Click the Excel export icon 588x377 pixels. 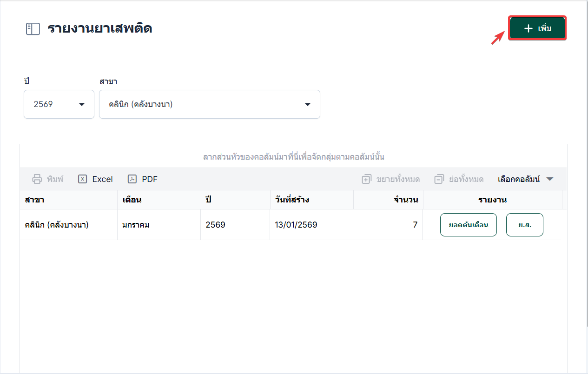click(x=83, y=179)
